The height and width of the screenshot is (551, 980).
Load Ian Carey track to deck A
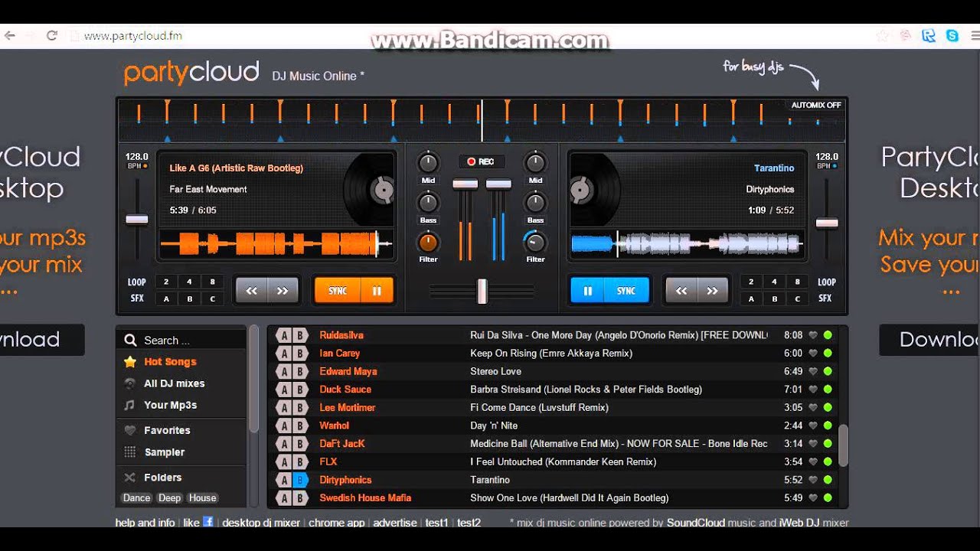(x=284, y=354)
